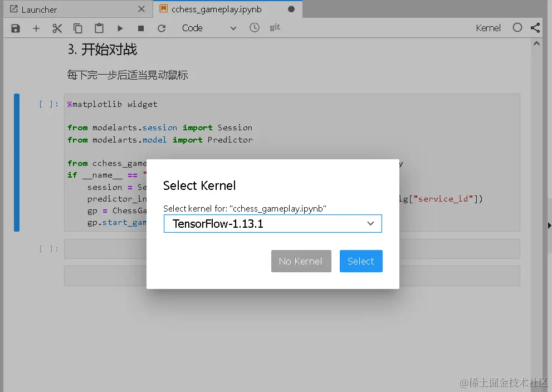Interrupt the kernel with stop icon
The image size is (552, 392).
click(x=141, y=28)
